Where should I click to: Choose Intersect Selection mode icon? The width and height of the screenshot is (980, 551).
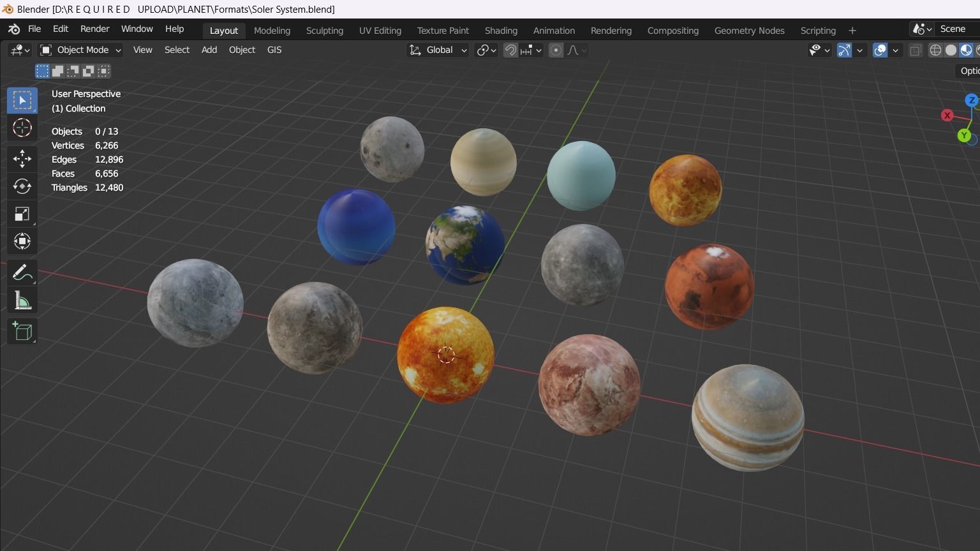click(x=103, y=71)
